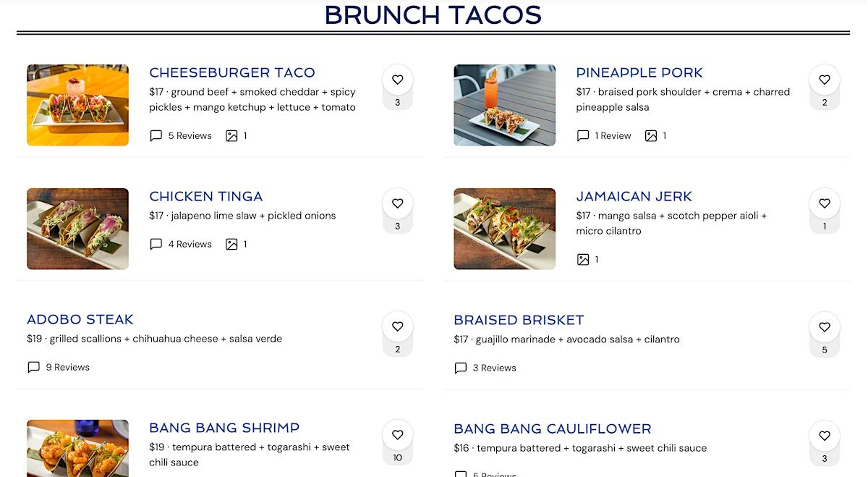868x477 pixels.
Task: Heart the Bang Bang Shrimp taco
Action: [x=397, y=435]
